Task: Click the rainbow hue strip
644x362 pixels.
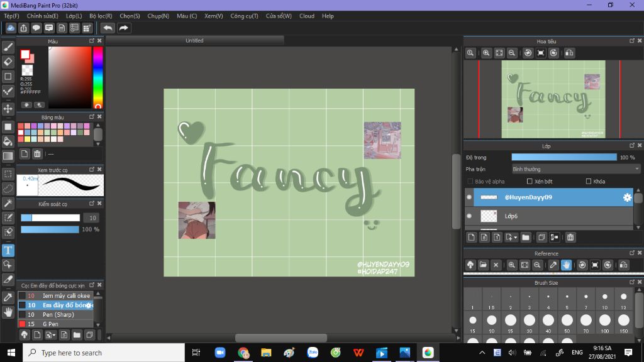Action: (x=97, y=77)
